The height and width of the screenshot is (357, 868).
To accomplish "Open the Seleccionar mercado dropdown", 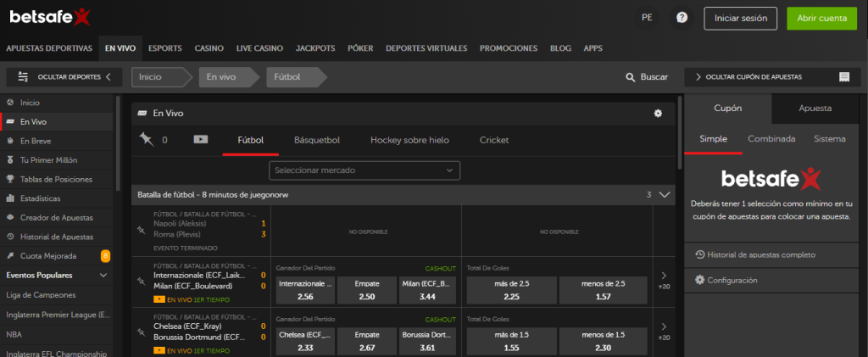I will click(x=364, y=170).
